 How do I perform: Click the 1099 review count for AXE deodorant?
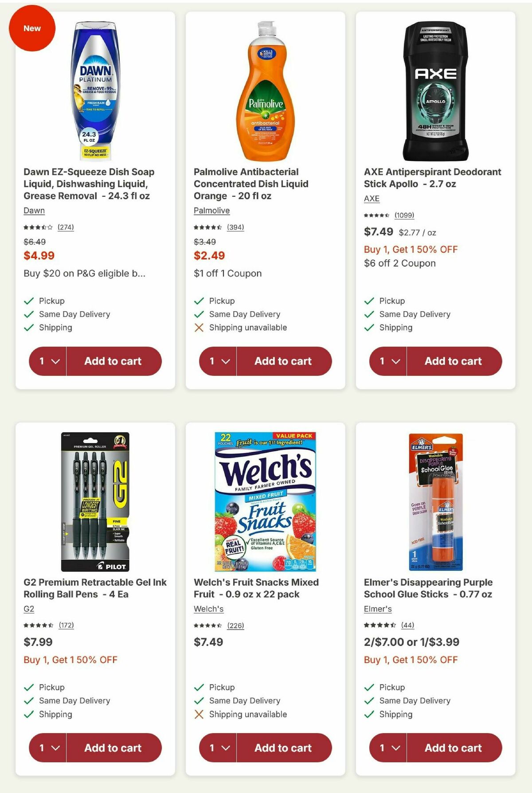tap(404, 215)
